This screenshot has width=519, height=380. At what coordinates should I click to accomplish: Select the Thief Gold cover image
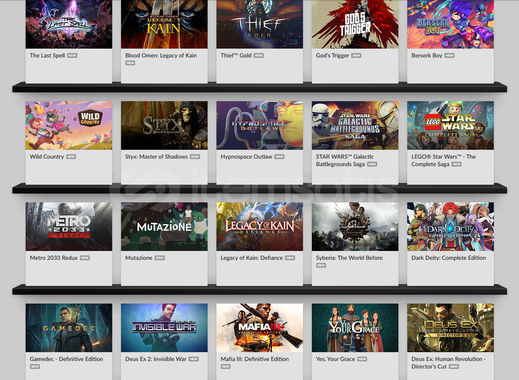259,24
